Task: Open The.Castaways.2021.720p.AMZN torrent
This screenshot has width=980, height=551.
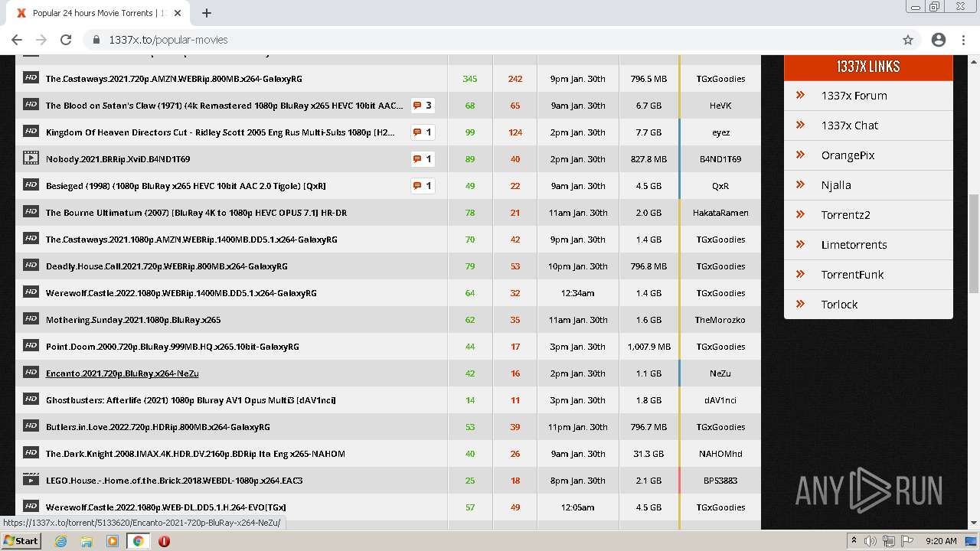Action: coord(174,79)
